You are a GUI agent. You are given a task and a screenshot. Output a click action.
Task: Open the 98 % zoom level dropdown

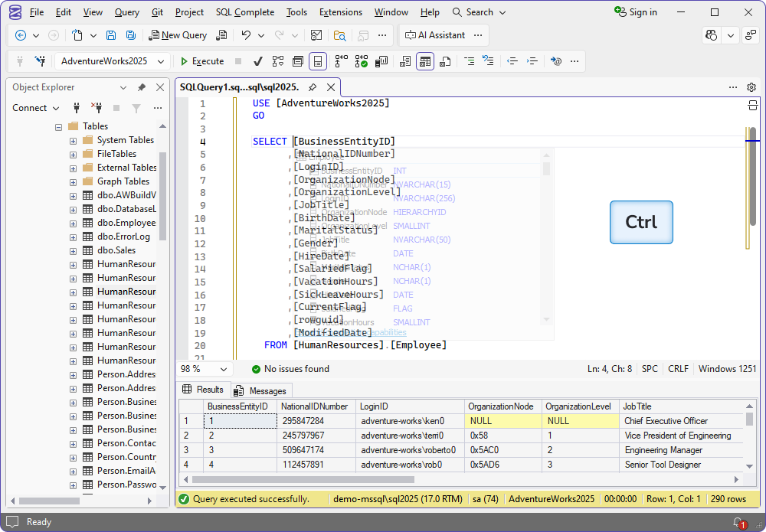(224, 369)
